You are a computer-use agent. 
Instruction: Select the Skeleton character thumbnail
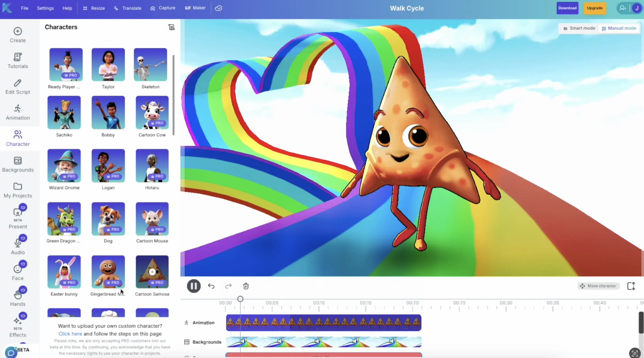point(150,65)
